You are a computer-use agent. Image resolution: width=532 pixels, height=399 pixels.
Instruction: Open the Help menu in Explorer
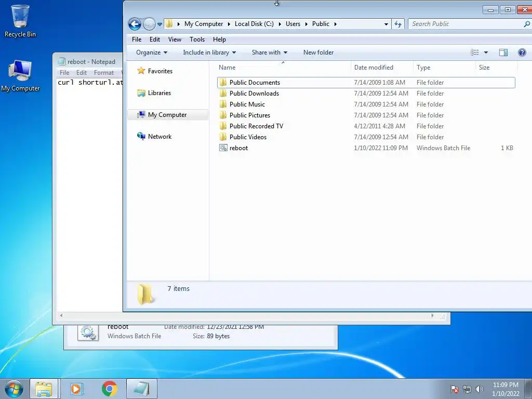[x=219, y=39]
